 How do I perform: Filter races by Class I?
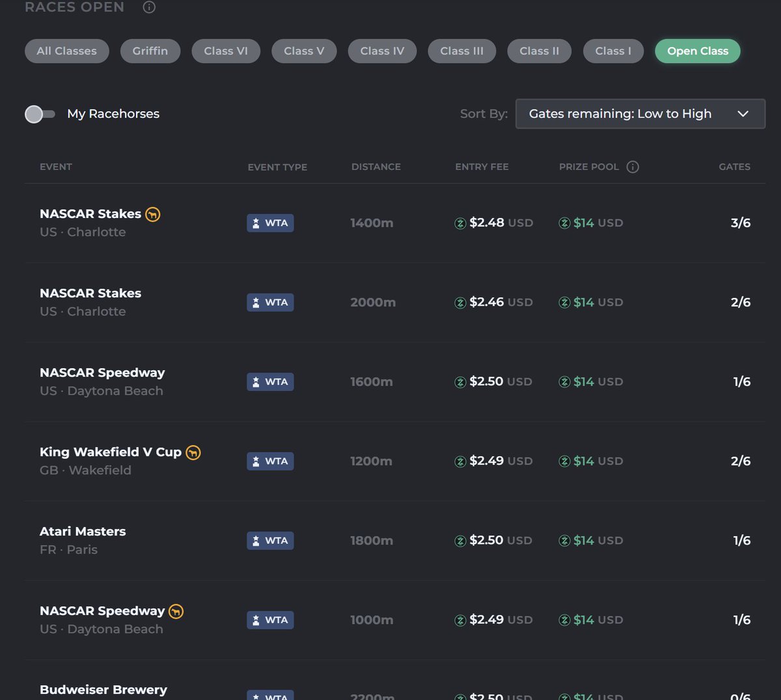pos(614,51)
